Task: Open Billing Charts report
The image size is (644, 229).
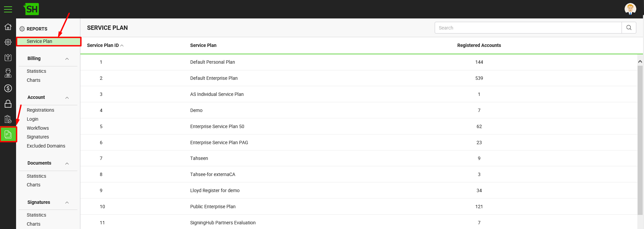Action: [33, 80]
